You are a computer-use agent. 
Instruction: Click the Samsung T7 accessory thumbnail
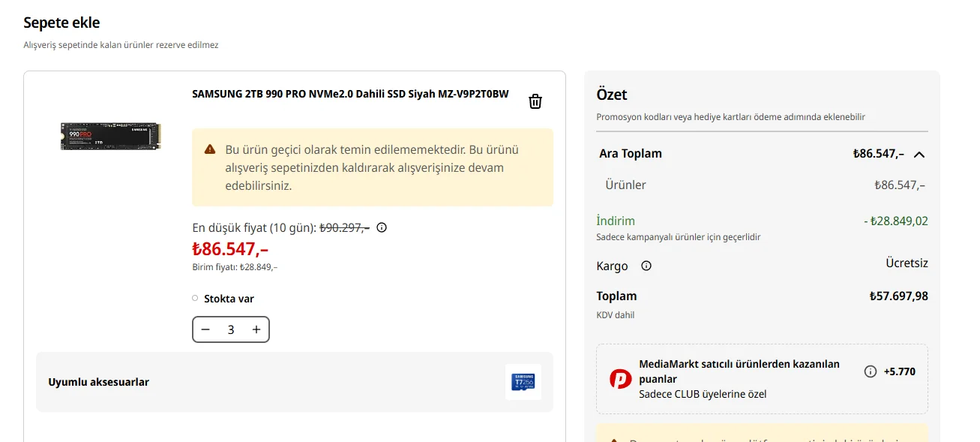[523, 382]
